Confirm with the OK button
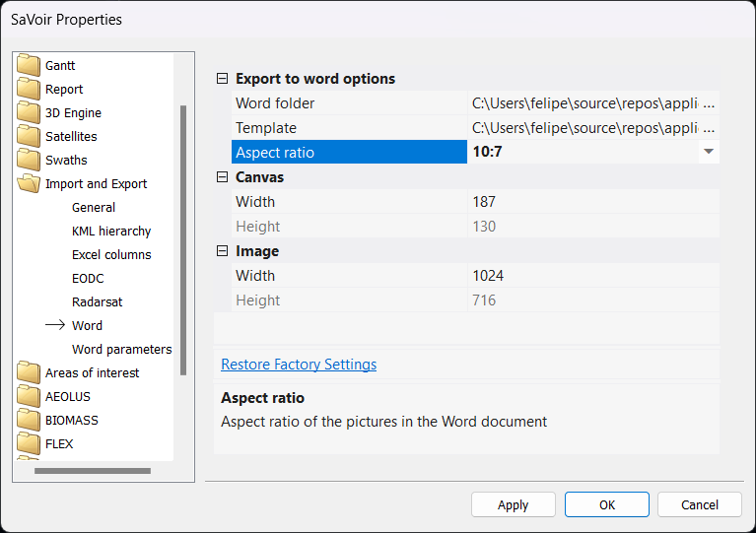 [x=606, y=504]
